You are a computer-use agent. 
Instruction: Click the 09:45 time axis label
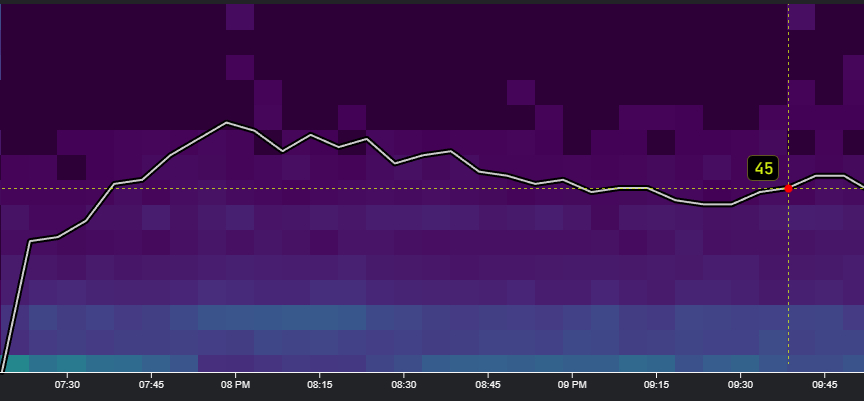point(825,384)
